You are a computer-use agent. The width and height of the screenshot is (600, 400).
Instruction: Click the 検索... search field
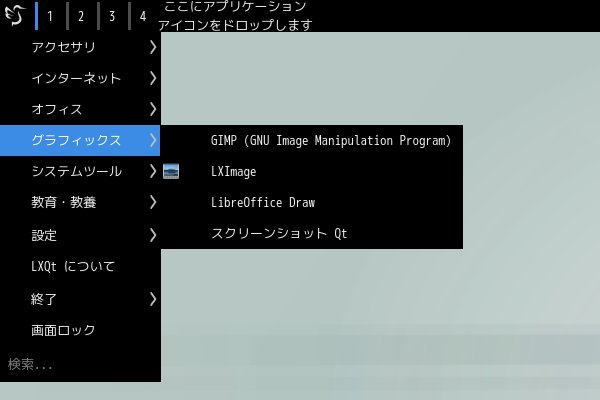(80, 364)
